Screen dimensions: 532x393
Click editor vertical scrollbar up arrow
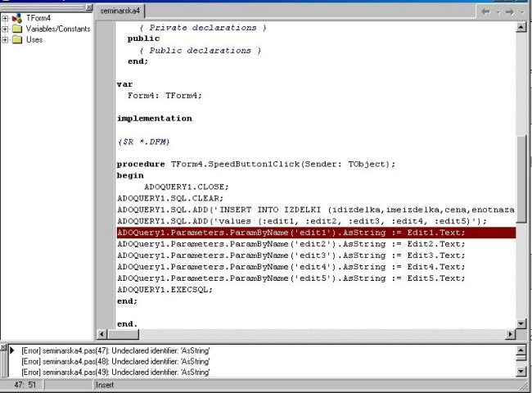click(521, 27)
